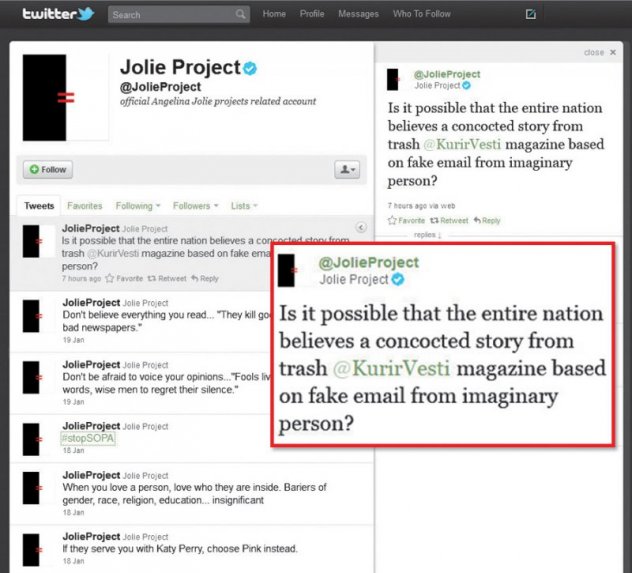Switch to the Favorites tab
Image resolution: width=632 pixels, height=573 pixels.
(84, 206)
